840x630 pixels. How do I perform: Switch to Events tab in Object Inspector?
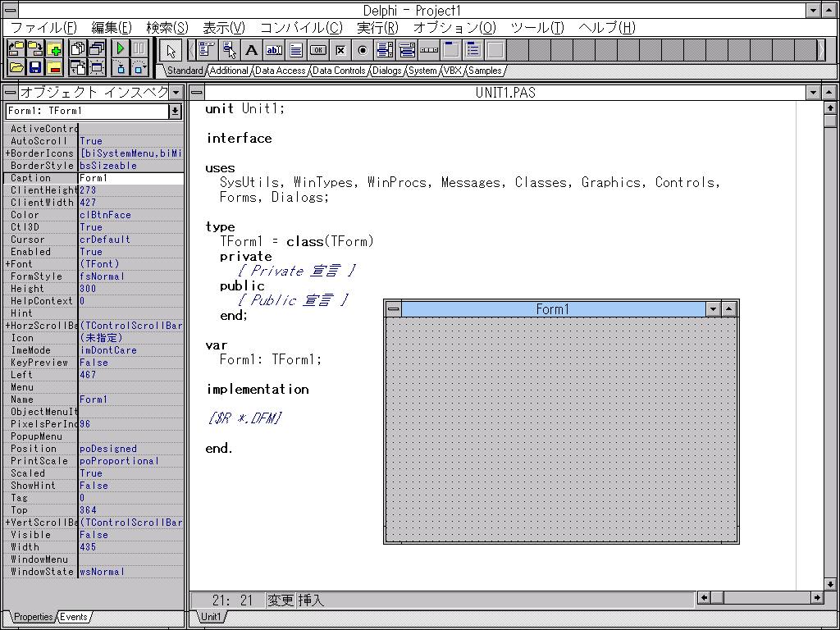pyautogui.click(x=73, y=617)
